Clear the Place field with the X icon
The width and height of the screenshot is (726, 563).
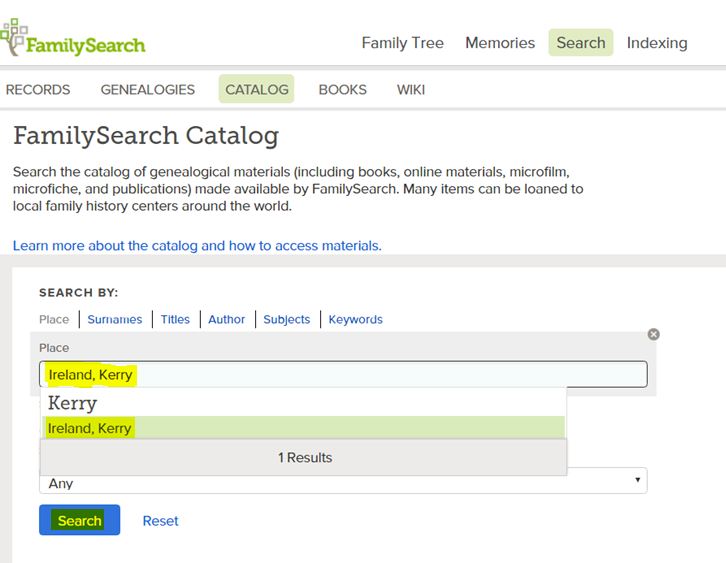click(653, 334)
